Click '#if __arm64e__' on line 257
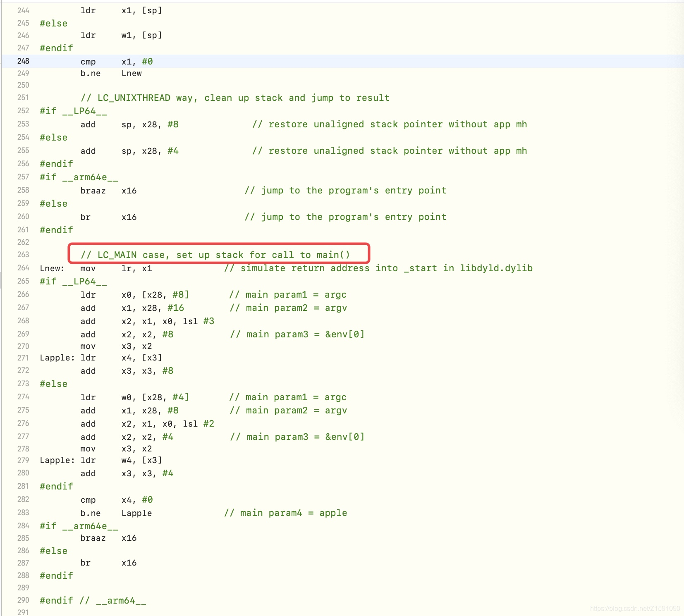The width and height of the screenshot is (684, 616). tap(79, 177)
